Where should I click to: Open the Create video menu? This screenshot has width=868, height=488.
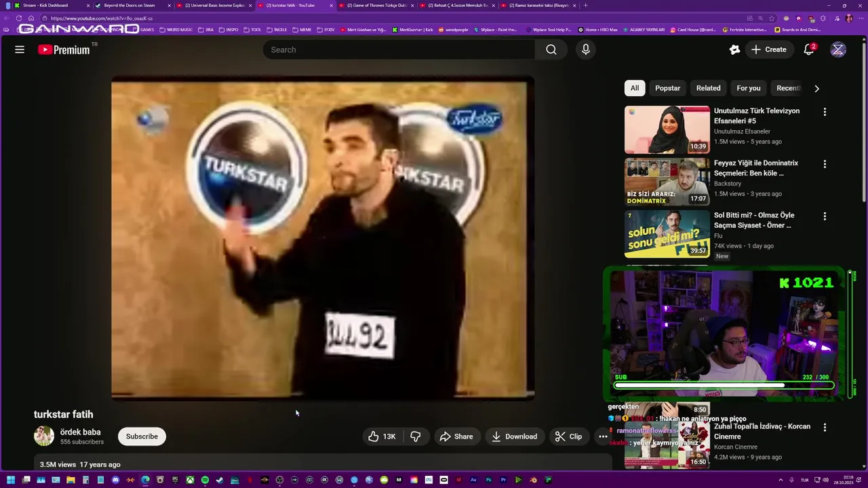(769, 49)
